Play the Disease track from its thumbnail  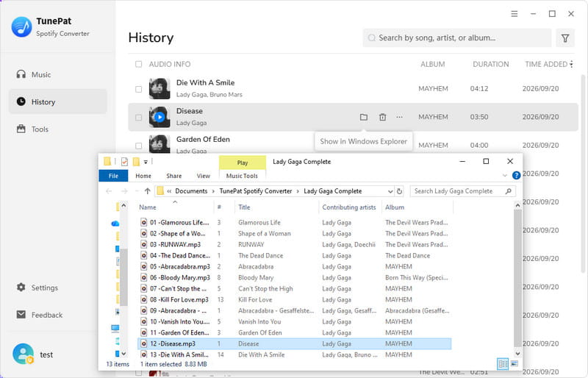[159, 117]
